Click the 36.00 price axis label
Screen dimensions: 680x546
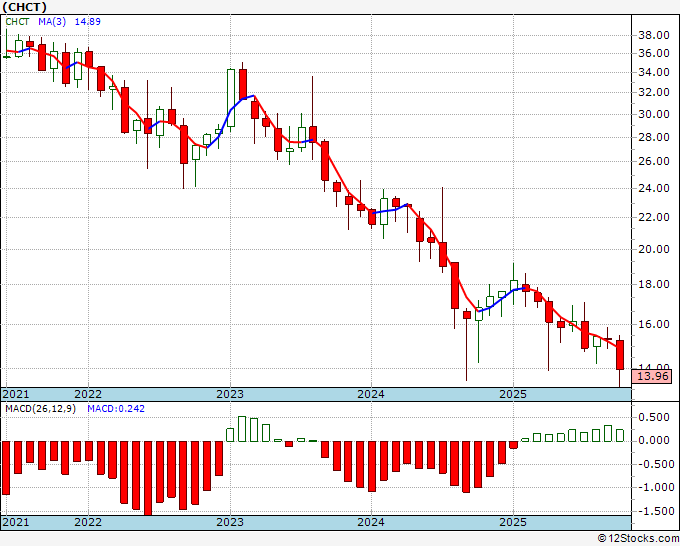(x=654, y=53)
